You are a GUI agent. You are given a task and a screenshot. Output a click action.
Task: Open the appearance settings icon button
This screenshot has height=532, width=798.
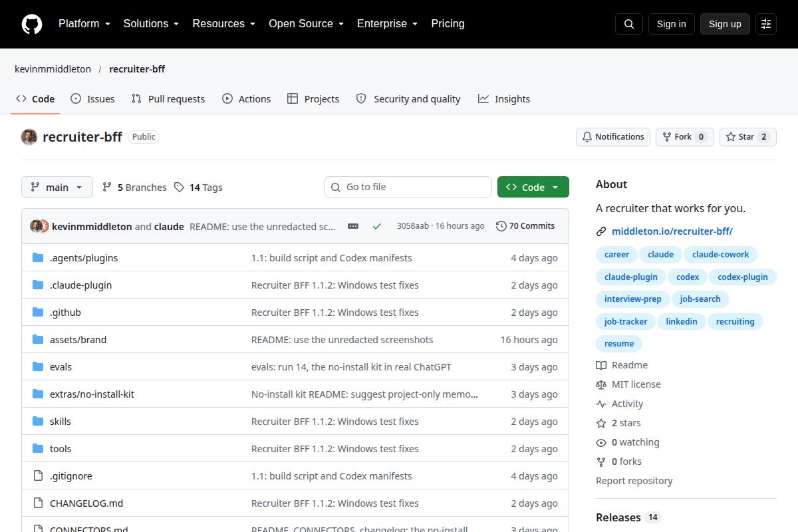[x=766, y=24]
